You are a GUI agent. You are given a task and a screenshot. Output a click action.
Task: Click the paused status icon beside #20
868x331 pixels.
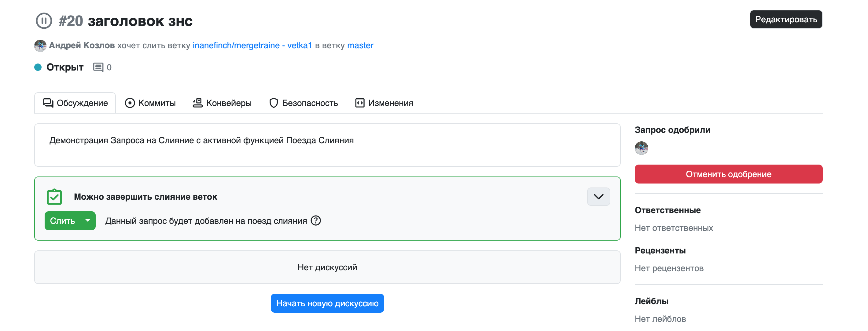[44, 21]
